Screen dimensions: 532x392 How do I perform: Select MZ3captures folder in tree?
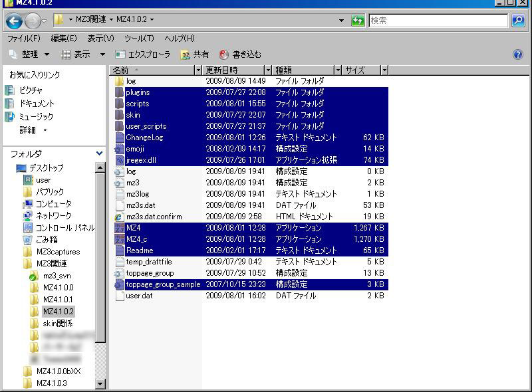[58, 252]
